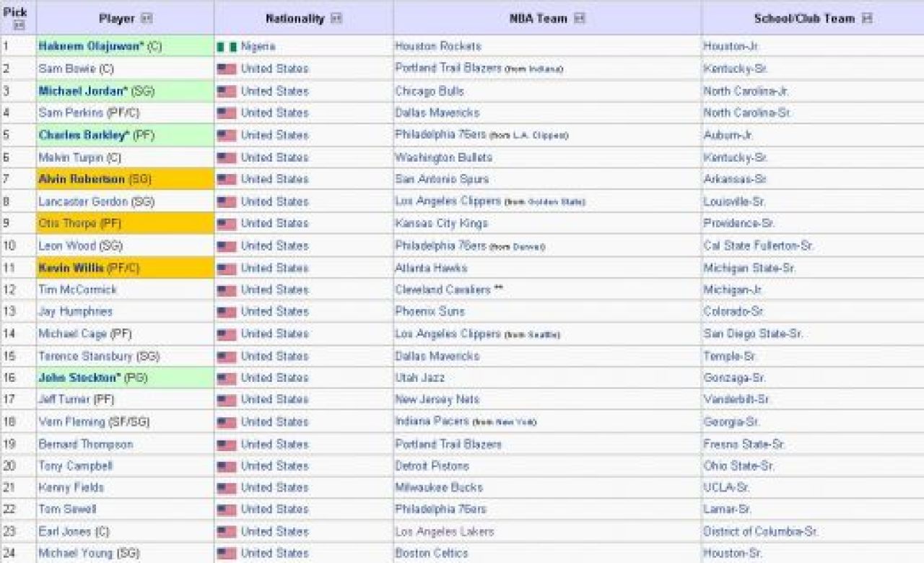
Task: Open the Kansas City Kings link
Action: 442,223
